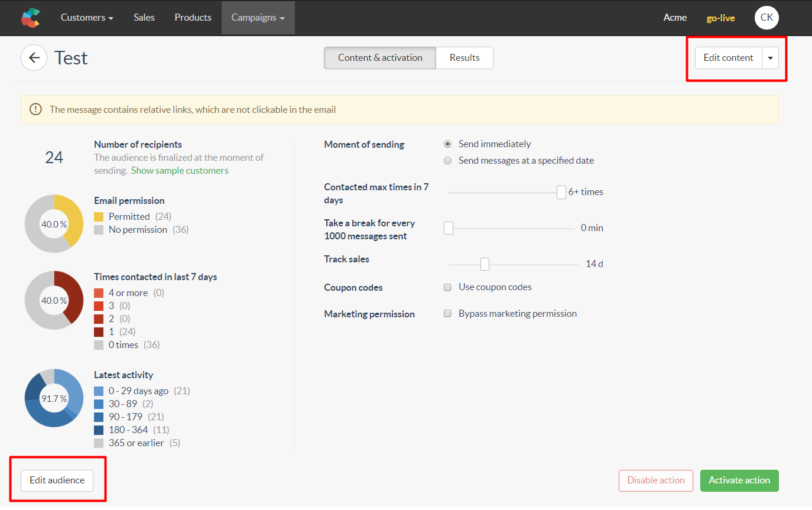This screenshot has width=812, height=510.
Task: Expand the arrow beside Edit content
Action: point(770,58)
